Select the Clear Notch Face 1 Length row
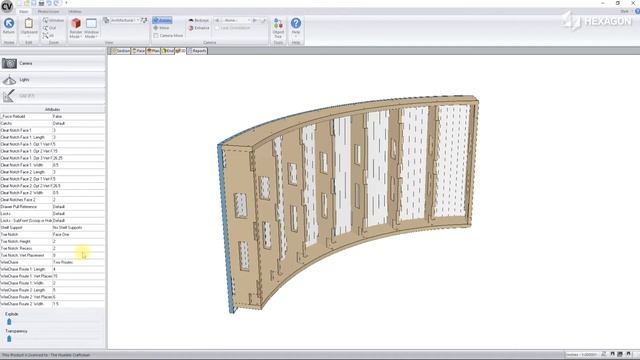 tap(53, 137)
